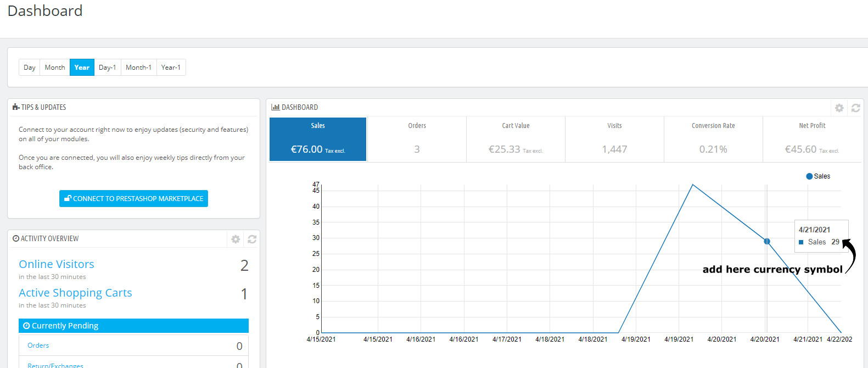Viewport: 868px width, 368px height.
Task: Click the 0.21% conversion value
Action: point(713,149)
